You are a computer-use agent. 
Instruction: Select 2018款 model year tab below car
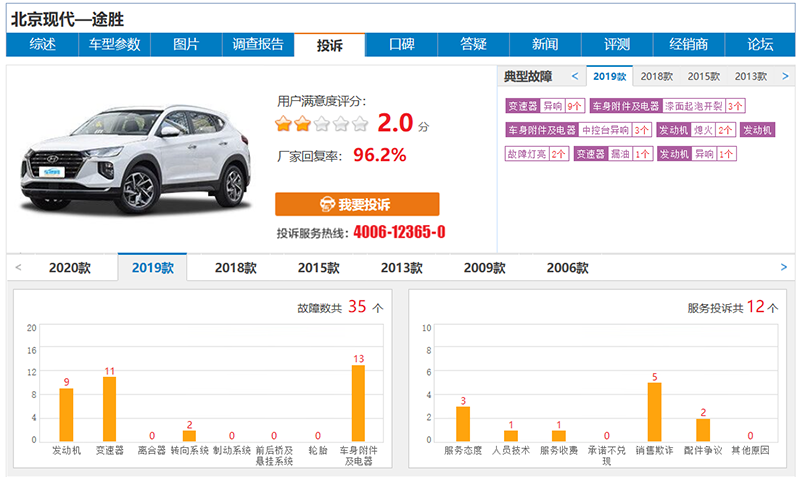(x=236, y=268)
